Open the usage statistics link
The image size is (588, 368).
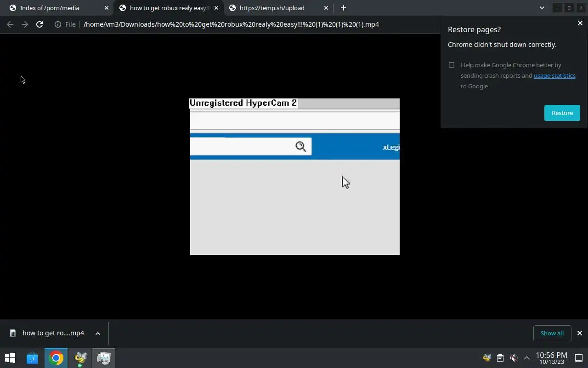click(554, 75)
